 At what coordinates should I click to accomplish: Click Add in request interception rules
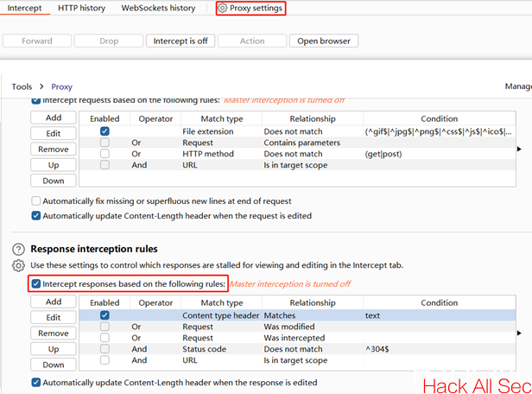pyautogui.click(x=54, y=118)
